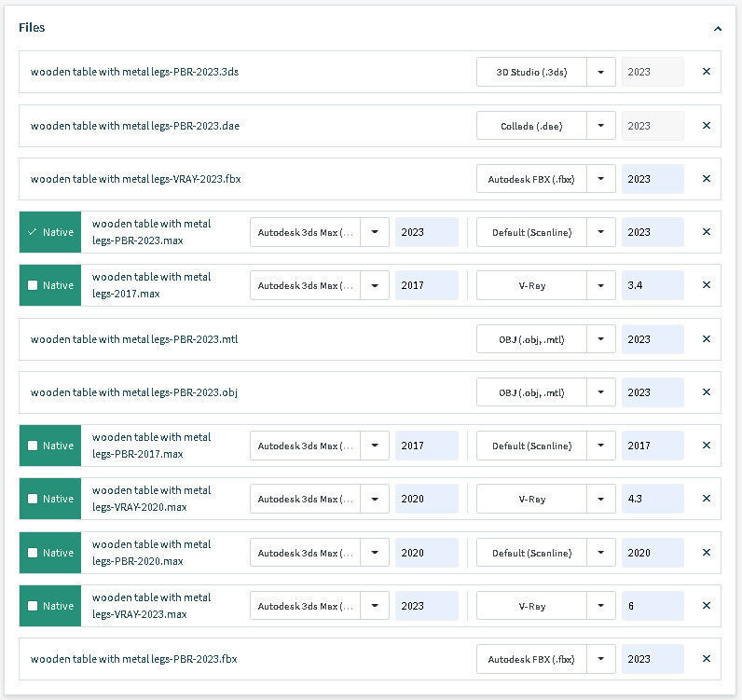Open the Collada (.dae) format dropdown
Viewport: 742px width, 700px height.
[601, 126]
